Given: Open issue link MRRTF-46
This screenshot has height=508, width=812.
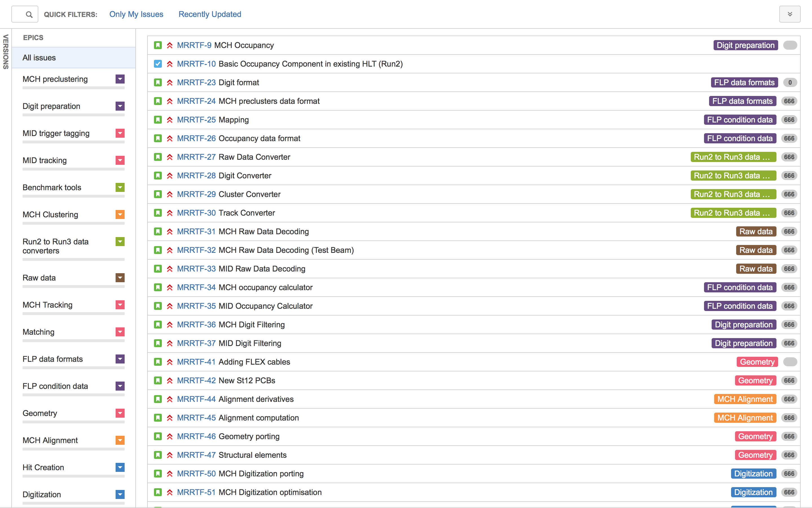Looking at the screenshot, I should [196, 436].
